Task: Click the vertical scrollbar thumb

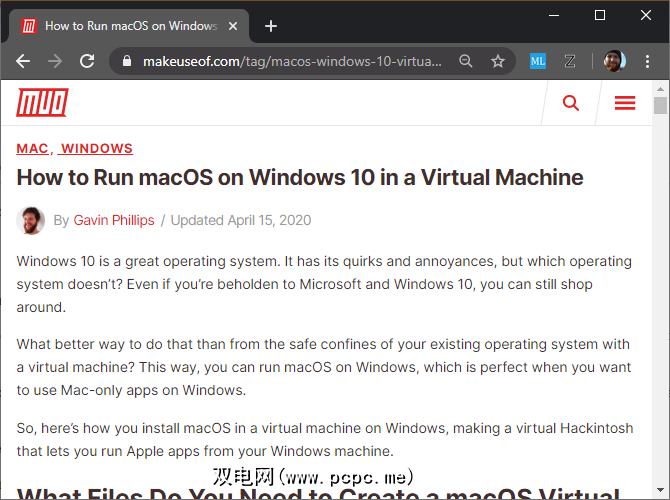Action: [x=660, y=105]
